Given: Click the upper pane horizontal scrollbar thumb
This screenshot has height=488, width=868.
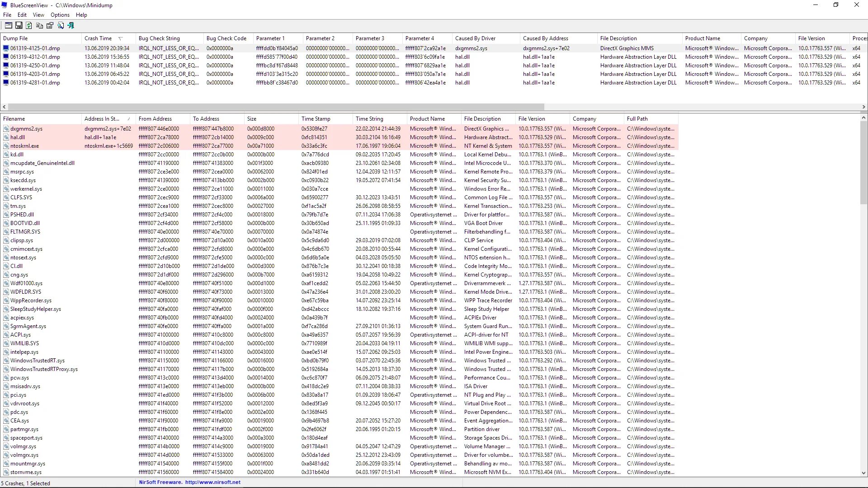Looking at the screenshot, I should [x=276, y=107].
